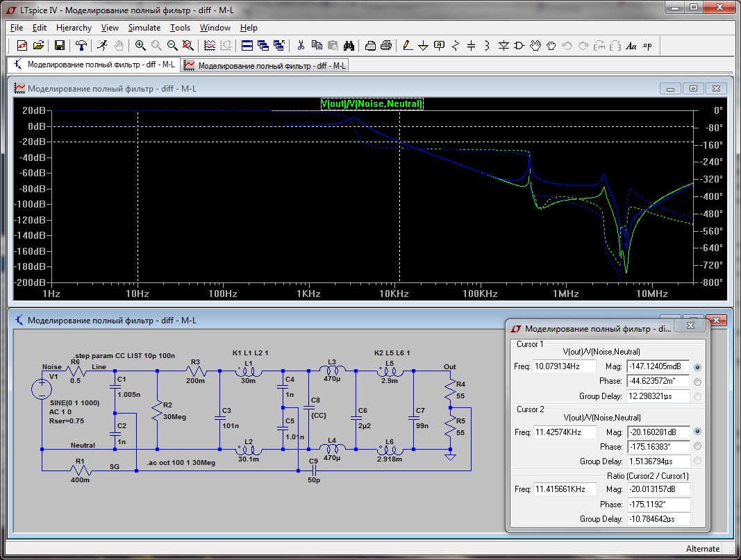Viewport: 741px width, 560px height.
Task: Open the Control Panel hammer icon
Action: pos(82,46)
